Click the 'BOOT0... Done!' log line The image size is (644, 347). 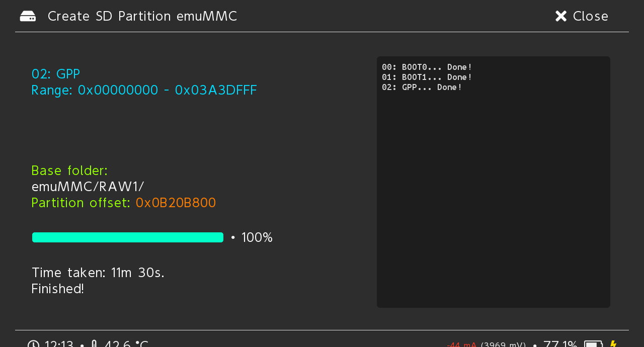click(x=427, y=67)
